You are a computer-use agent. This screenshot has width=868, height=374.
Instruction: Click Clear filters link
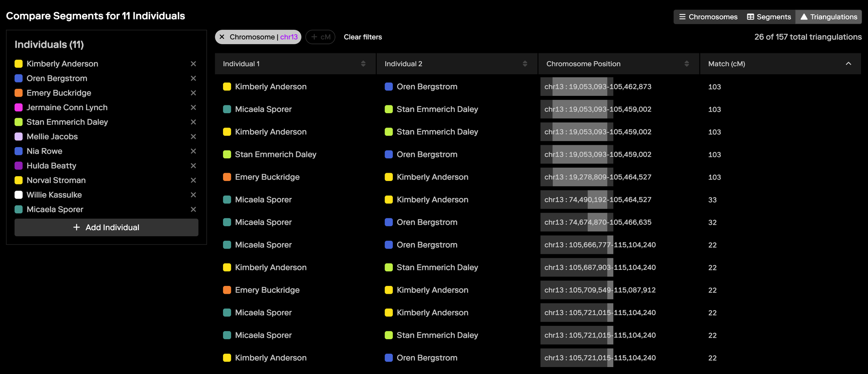click(363, 37)
